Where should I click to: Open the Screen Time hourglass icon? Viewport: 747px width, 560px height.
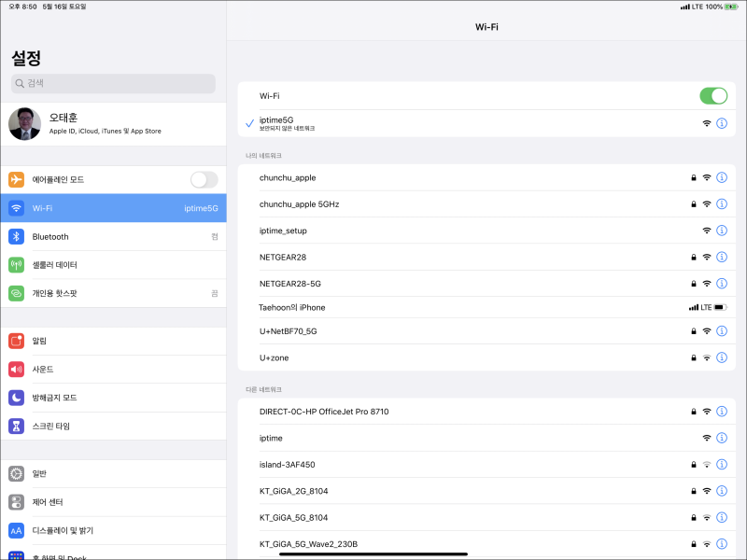[16, 427]
